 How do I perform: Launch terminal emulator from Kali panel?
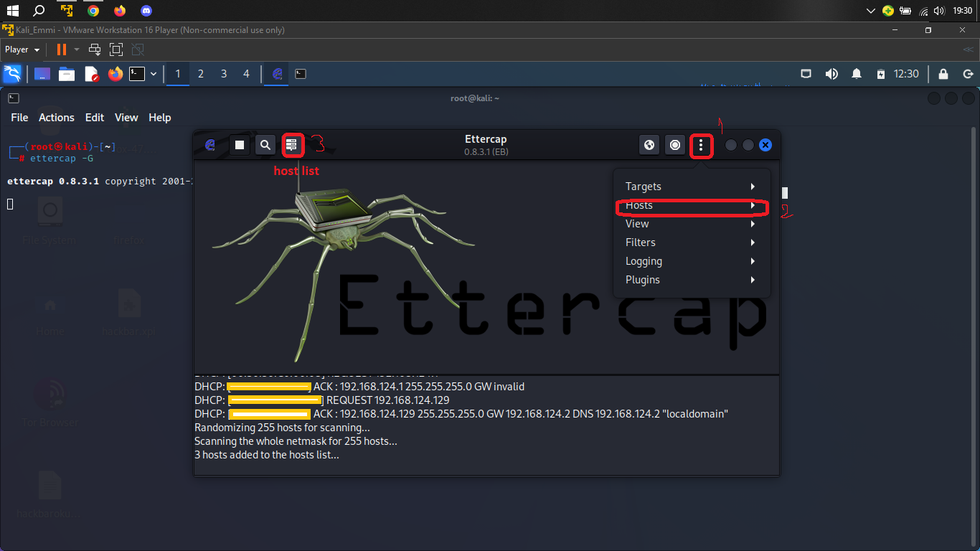[137, 74]
